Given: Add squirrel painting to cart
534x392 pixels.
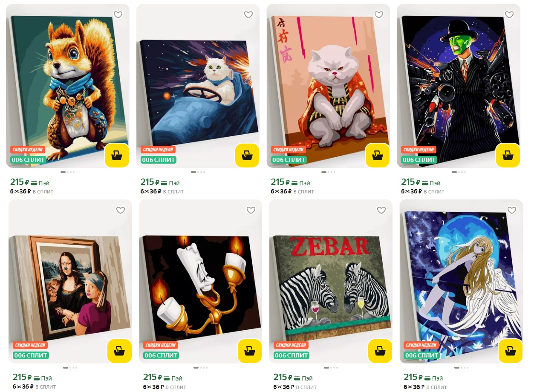Looking at the screenshot, I should coord(117,156).
